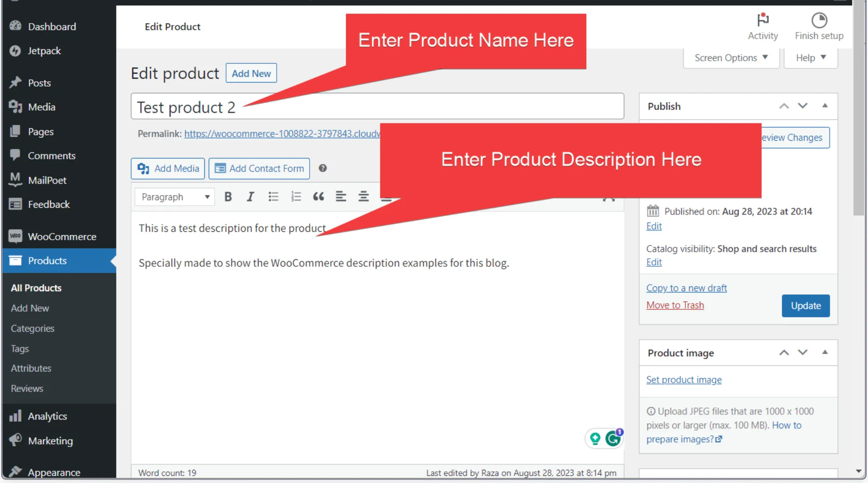
Task: Click the Marketing megaphone icon
Action: point(15,440)
